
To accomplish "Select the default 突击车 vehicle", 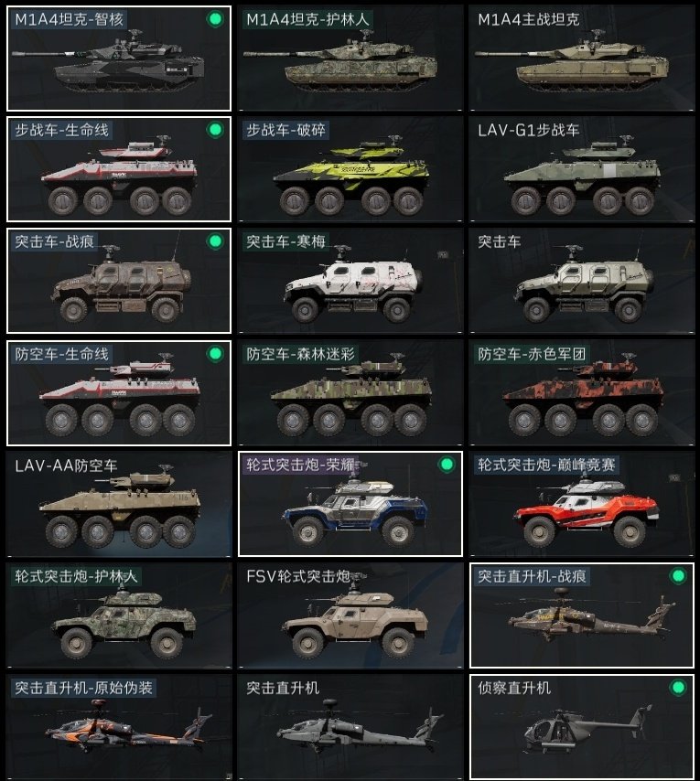I will pos(581,281).
